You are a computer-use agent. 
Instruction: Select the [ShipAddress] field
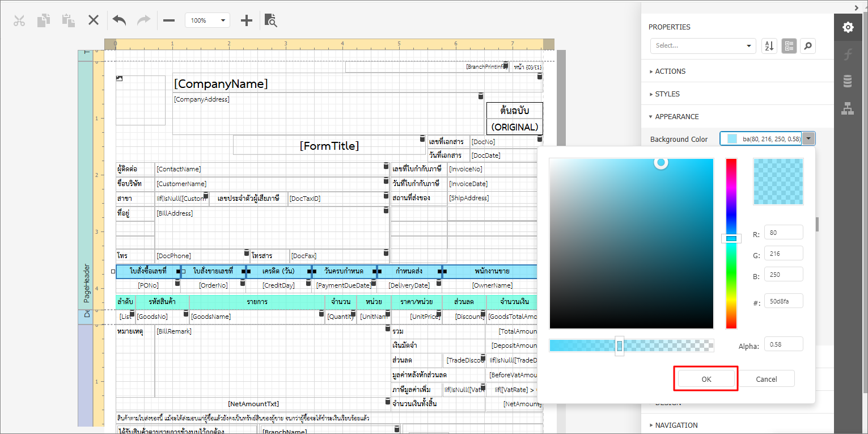tap(493, 198)
